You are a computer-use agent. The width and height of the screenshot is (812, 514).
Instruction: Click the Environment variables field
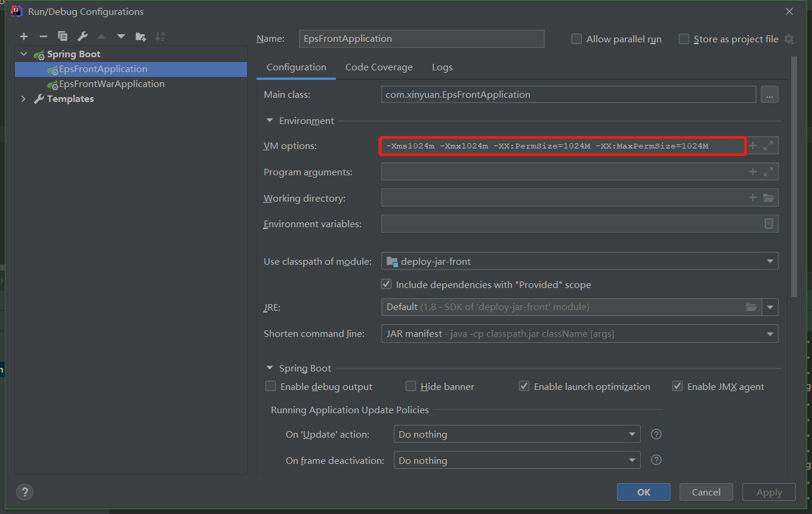click(572, 224)
